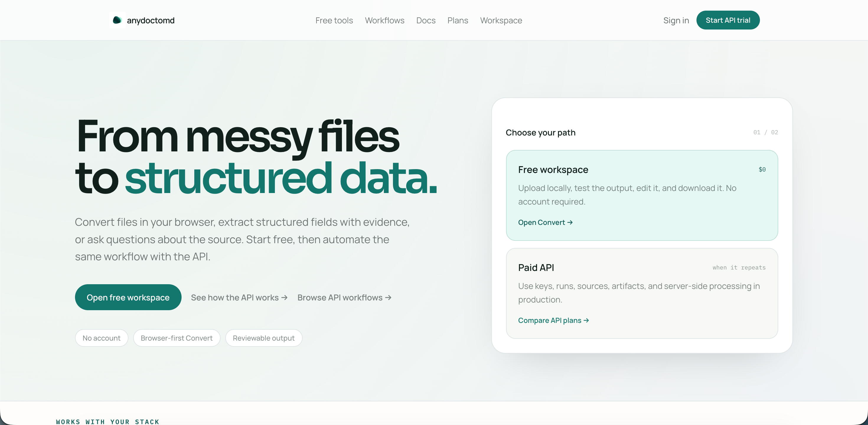Click the No account pill

pyautogui.click(x=102, y=338)
